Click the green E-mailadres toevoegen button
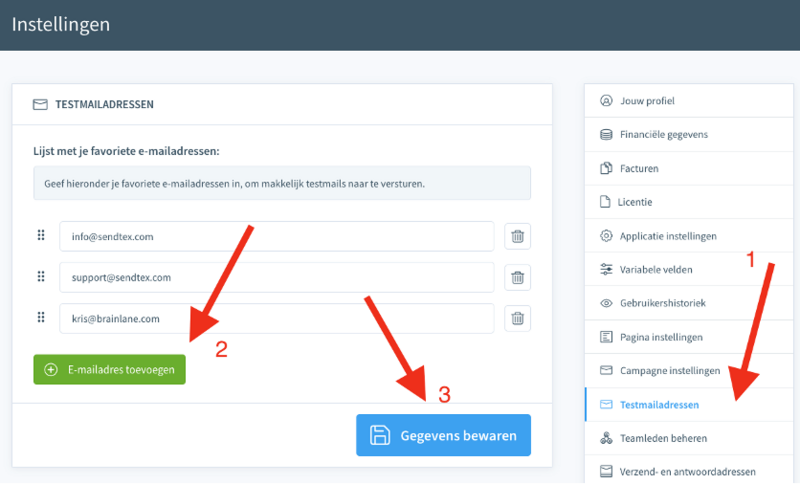Viewport: 800px width, 484px height. click(x=109, y=369)
